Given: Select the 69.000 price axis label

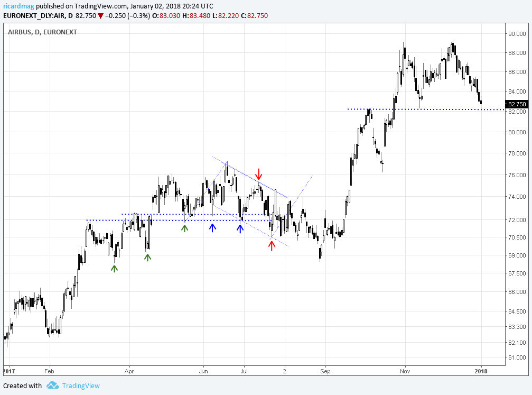Looking at the screenshot, I should point(517,255).
